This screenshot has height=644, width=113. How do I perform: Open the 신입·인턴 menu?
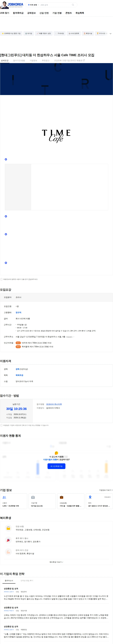click(x=44, y=13)
